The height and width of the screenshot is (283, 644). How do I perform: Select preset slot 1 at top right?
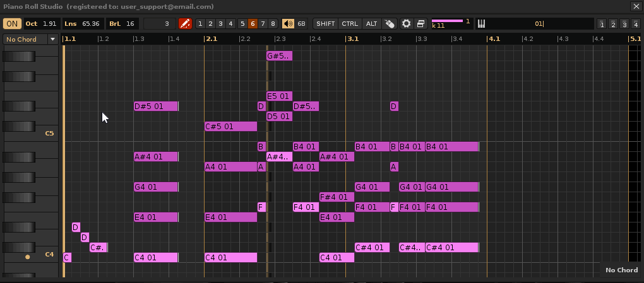(602, 25)
